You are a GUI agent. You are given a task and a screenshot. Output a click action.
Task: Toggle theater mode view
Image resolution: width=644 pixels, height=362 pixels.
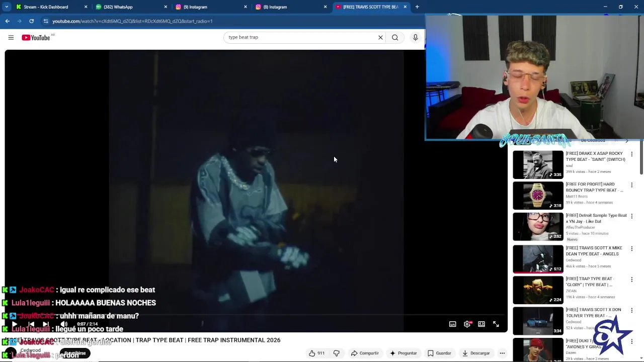click(481, 324)
